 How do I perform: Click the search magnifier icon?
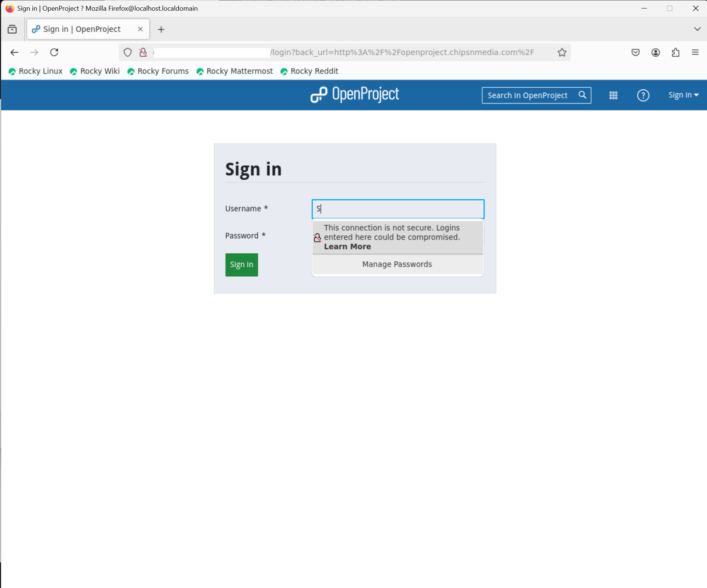click(582, 95)
